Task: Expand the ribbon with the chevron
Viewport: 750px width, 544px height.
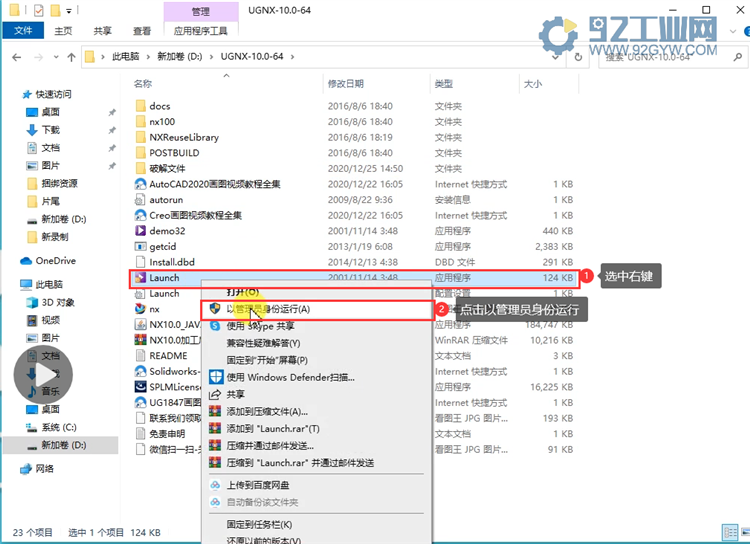Action: (x=733, y=32)
